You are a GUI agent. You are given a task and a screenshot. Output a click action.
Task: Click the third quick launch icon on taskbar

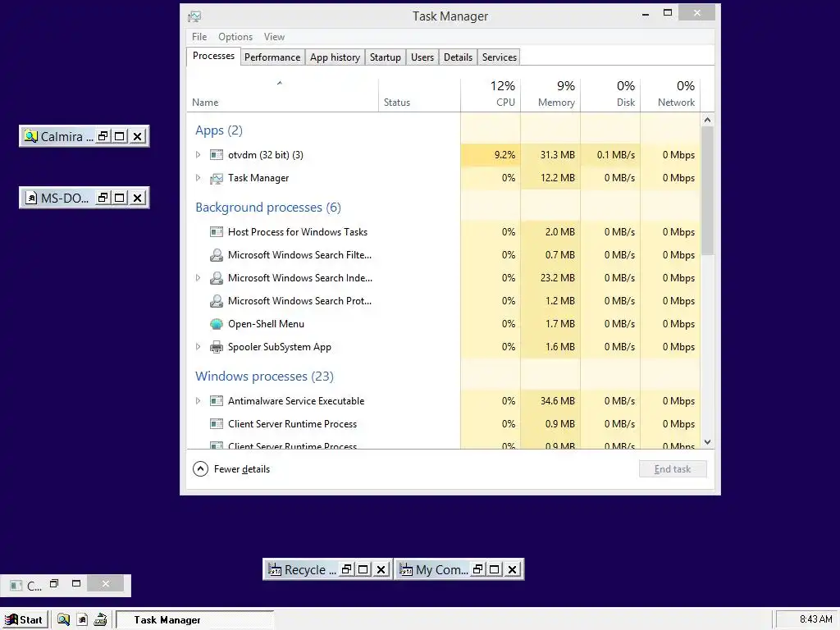click(x=100, y=620)
